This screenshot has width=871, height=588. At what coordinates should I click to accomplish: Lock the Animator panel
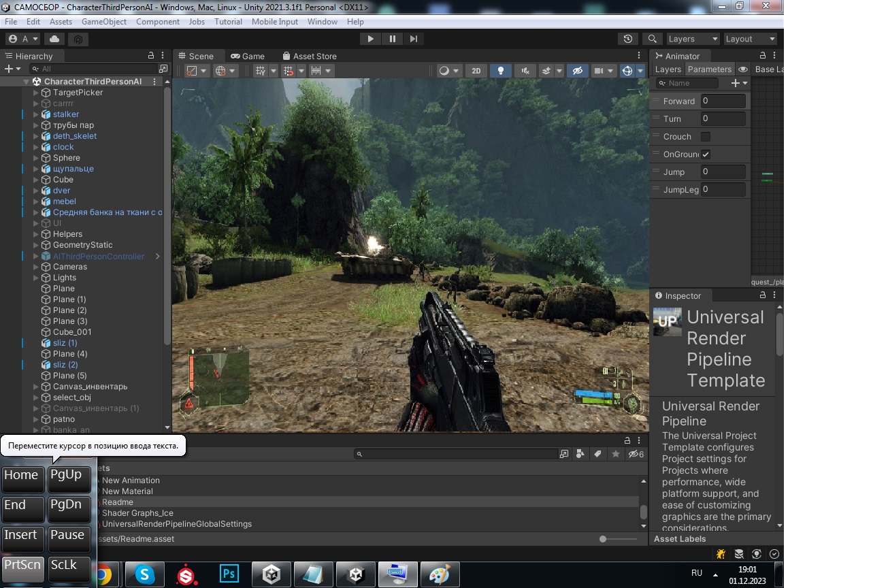(x=762, y=56)
